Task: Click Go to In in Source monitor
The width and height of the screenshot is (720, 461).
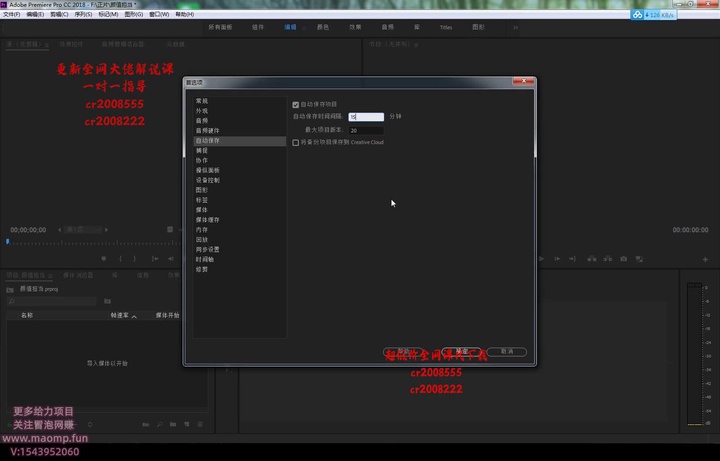Action: click(155, 259)
